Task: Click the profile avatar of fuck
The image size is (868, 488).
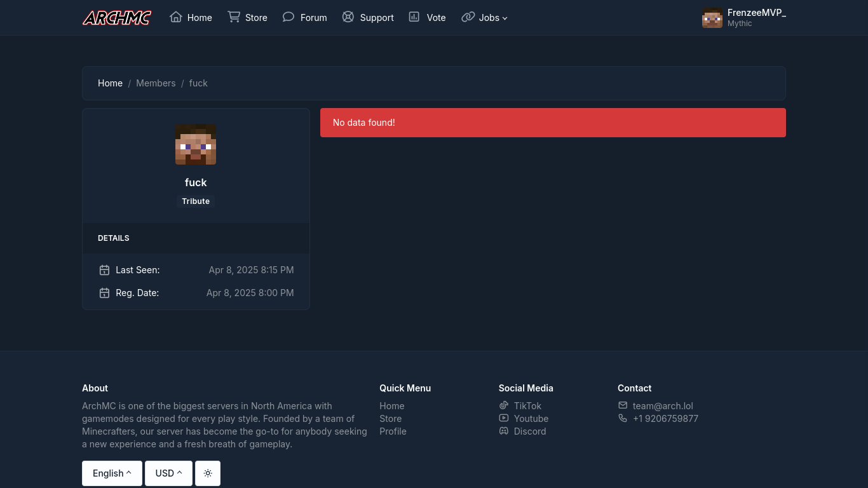Action: pyautogui.click(x=196, y=144)
